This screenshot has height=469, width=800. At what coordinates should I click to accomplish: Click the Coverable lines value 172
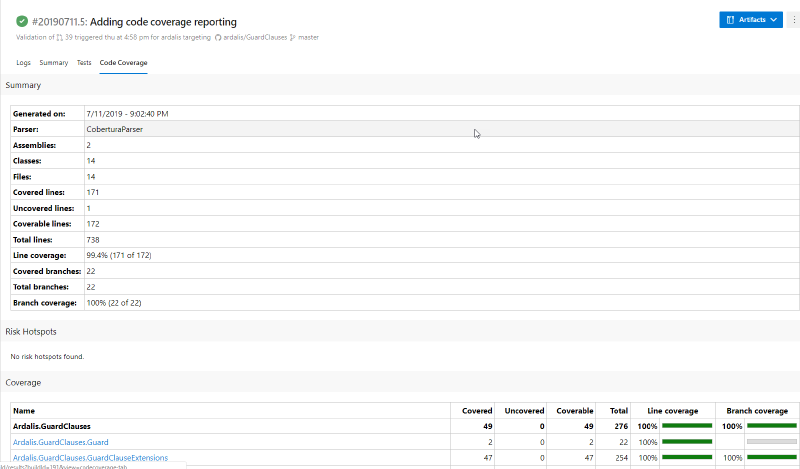[x=93, y=224]
